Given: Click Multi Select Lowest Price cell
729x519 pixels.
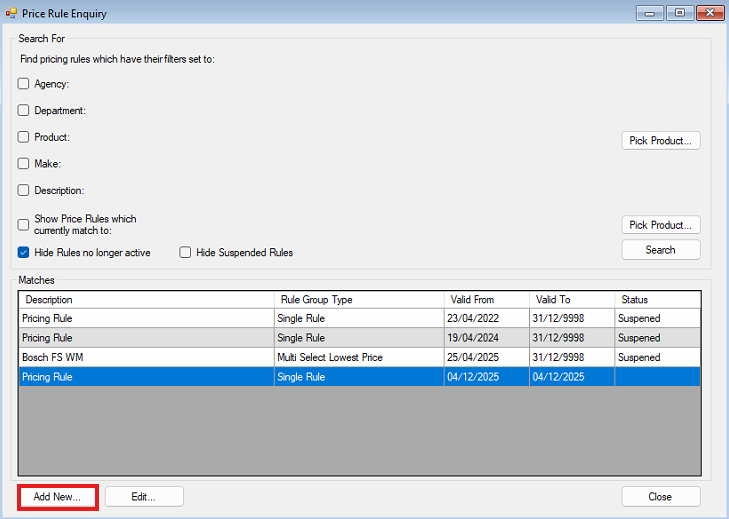Looking at the screenshot, I should tap(359, 357).
